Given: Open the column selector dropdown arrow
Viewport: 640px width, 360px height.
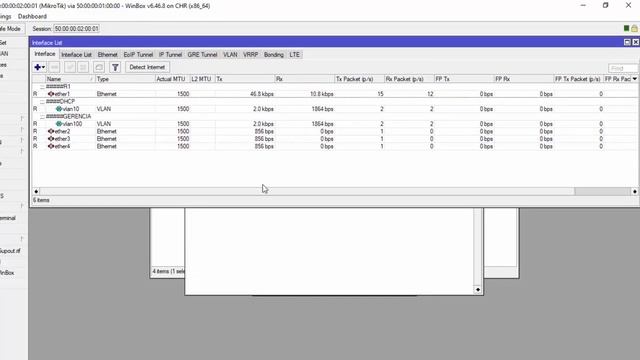Looking at the screenshot, I should 635,79.
